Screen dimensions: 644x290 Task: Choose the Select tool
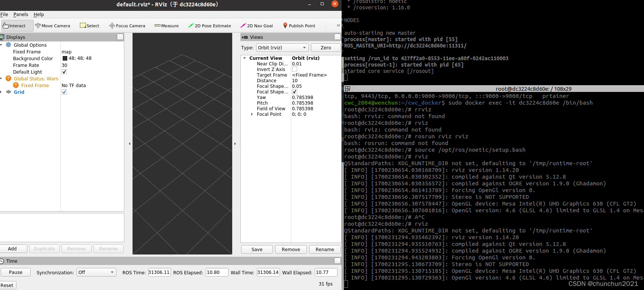coord(90,26)
